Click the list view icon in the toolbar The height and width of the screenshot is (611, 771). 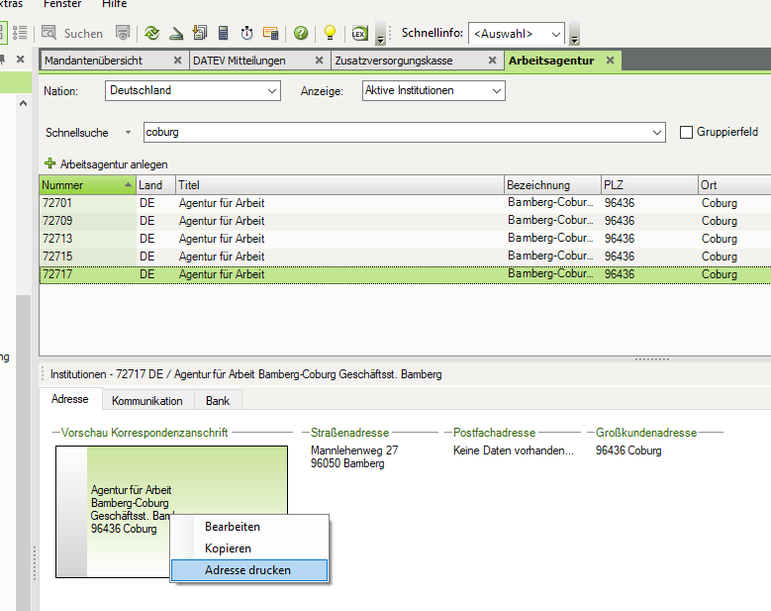click(20, 33)
